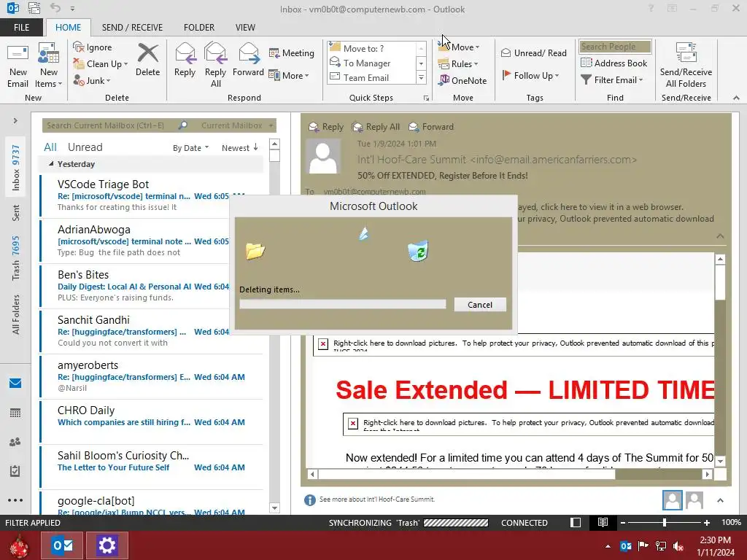Open Quick Steps dialog launcher
747x560 pixels.
click(426, 98)
